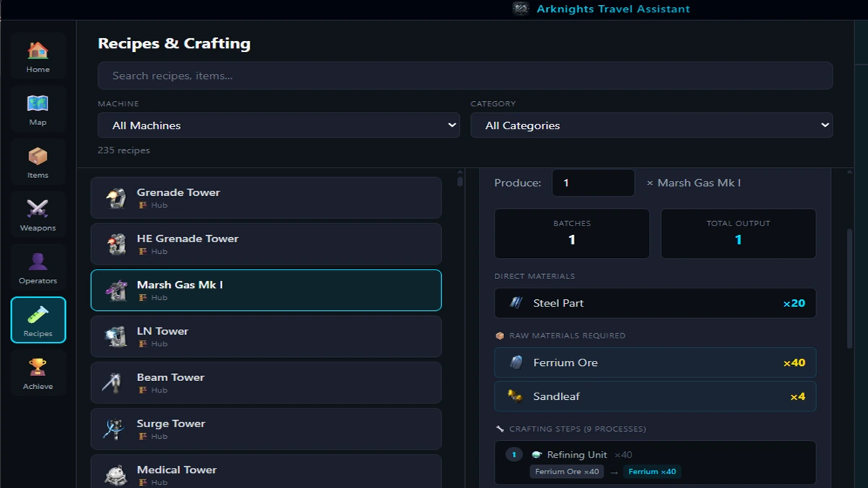The image size is (868, 488).
Task: Click the Hub icon under Grenade Tower
Action: (142, 205)
